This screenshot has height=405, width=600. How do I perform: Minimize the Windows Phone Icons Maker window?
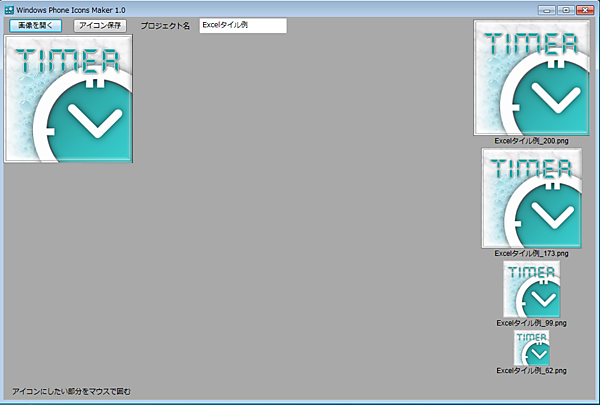[547, 10]
